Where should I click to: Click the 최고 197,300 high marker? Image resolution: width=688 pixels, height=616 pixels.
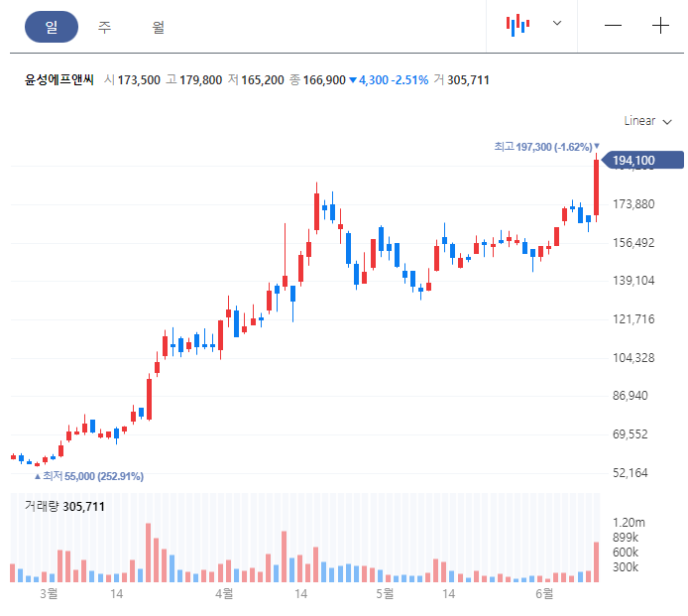[x=546, y=147]
